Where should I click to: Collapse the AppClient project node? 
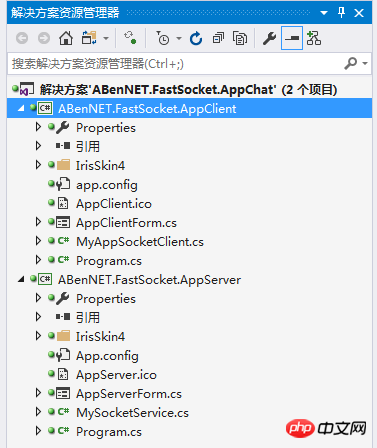pyautogui.click(x=21, y=108)
